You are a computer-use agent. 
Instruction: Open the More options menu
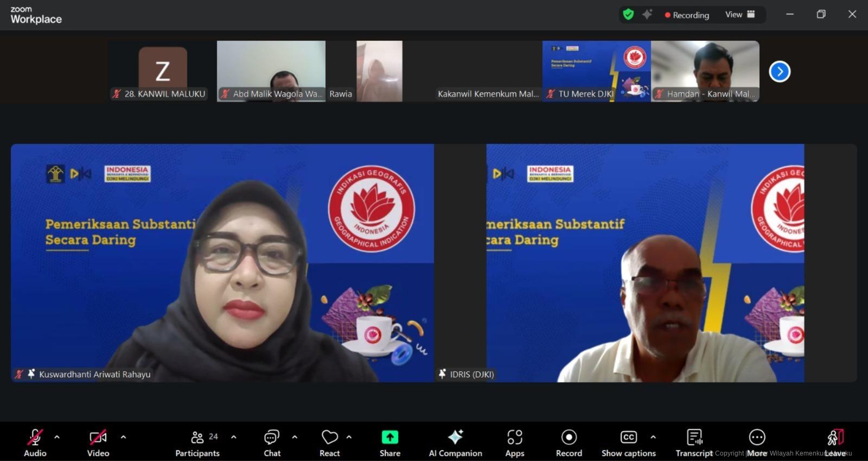click(757, 437)
